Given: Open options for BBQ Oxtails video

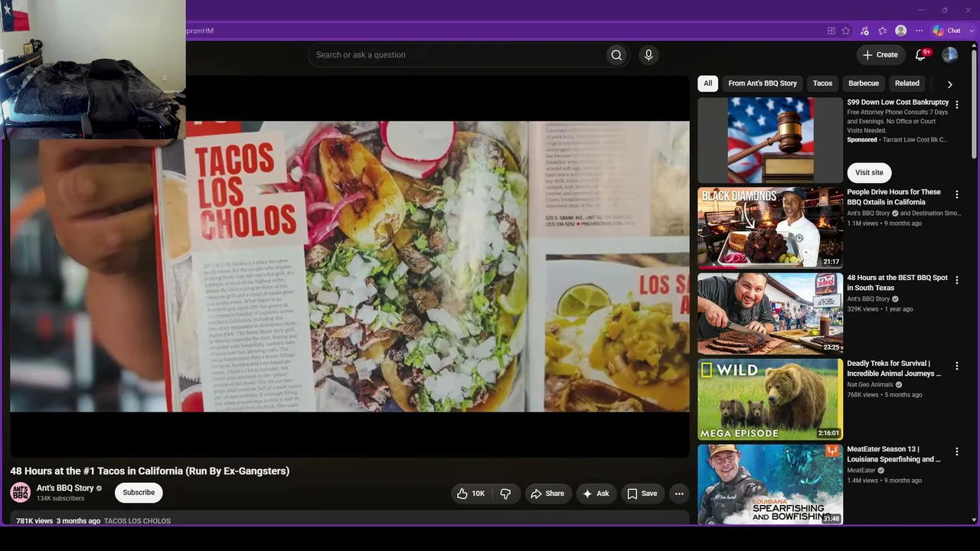Looking at the screenshot, I should pyautogui.click(x=956, y=195).
